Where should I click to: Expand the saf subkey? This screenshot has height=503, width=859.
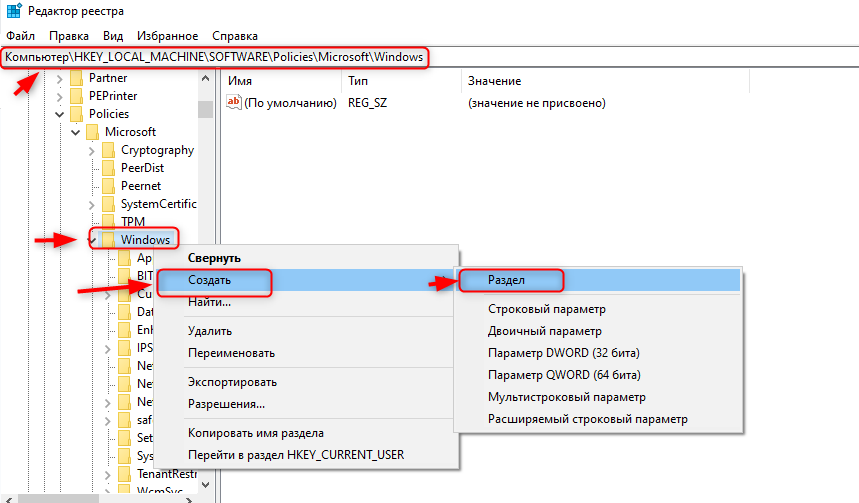click(107, 421)
